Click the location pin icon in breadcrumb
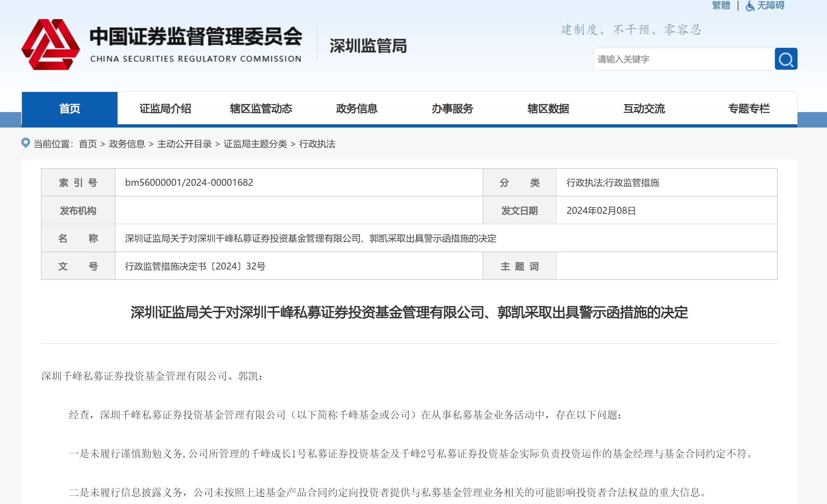 [x=26, y=143]
